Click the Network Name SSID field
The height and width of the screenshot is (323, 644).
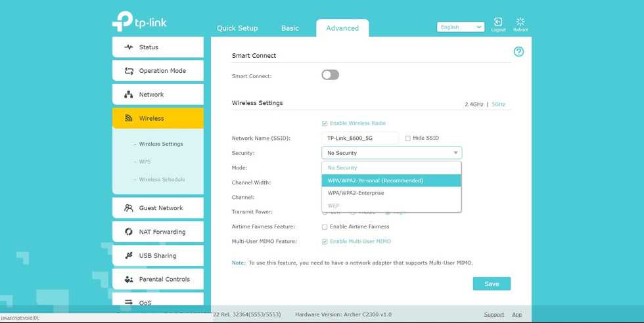[359, 138]
